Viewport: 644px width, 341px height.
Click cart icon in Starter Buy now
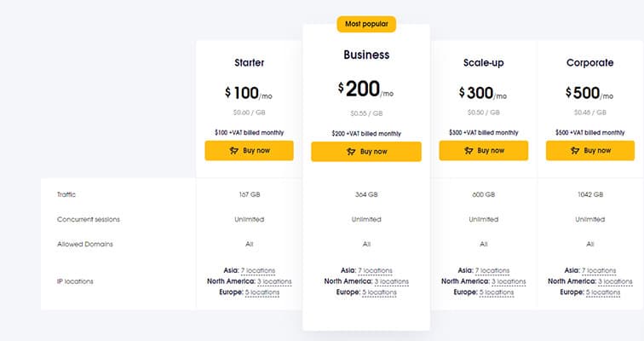coord(234,150)
